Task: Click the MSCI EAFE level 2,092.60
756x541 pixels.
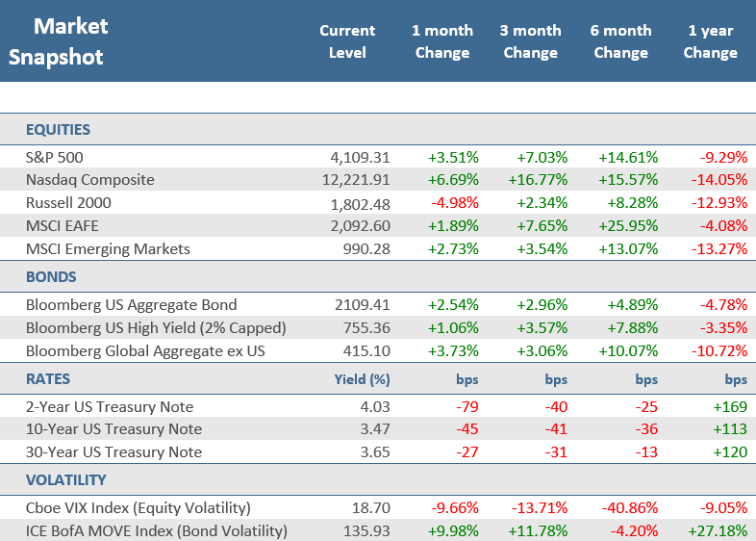Action: point(360,226)
